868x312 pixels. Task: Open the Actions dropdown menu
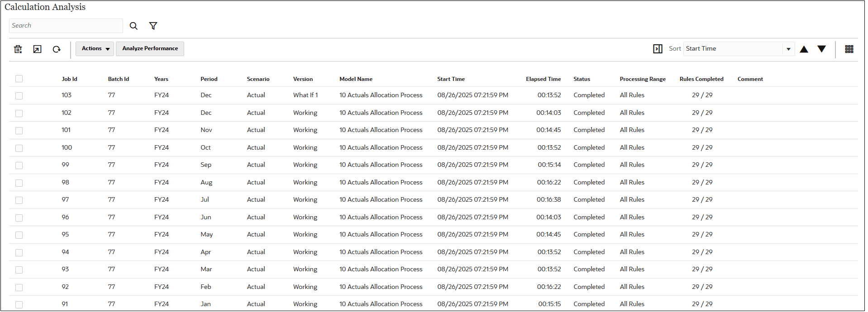click(x=95, y=49)
